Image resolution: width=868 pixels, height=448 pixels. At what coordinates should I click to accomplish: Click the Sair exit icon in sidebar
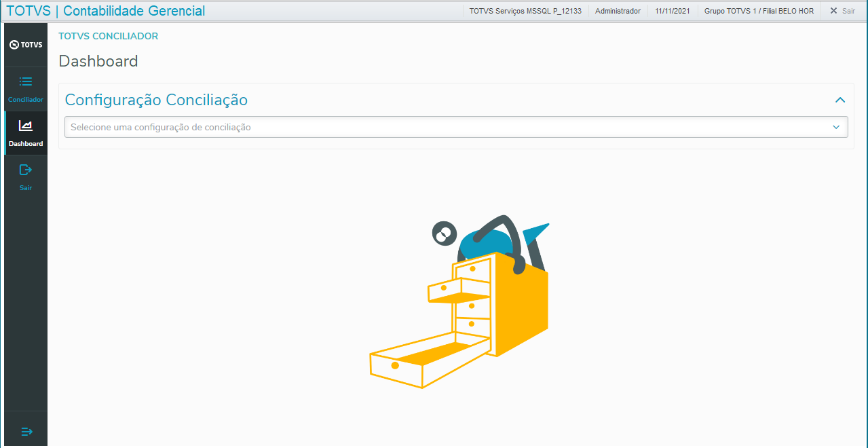point(26,170)
